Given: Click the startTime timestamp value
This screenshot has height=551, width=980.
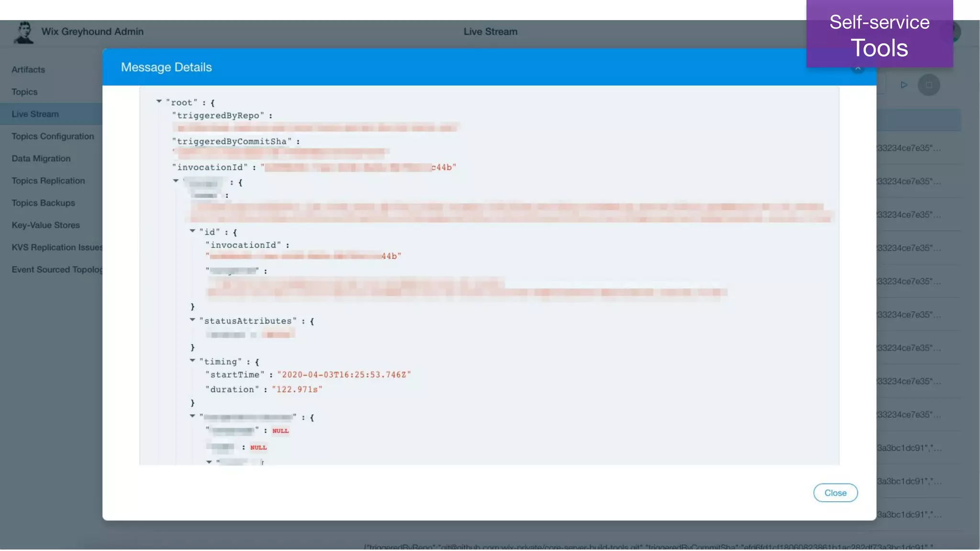Looking at the screenshot, I should coord(344,375).
